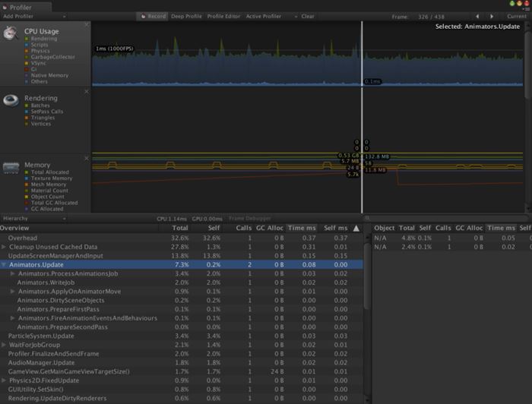Click the warning sort arrow column header

point(356,228)
